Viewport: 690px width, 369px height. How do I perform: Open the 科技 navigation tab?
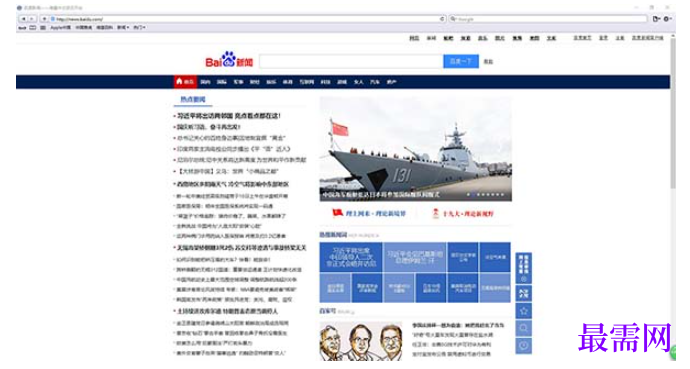[325, 82]
